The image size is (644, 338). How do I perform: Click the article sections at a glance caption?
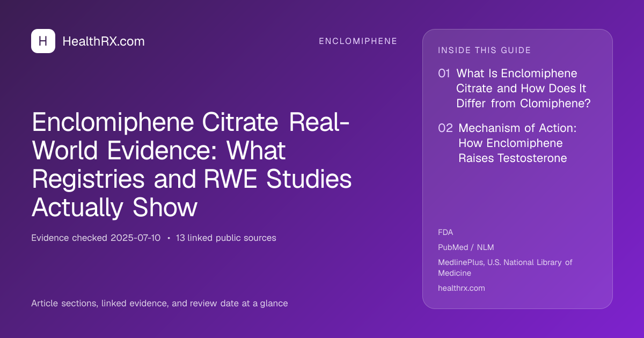pos(159,303)
